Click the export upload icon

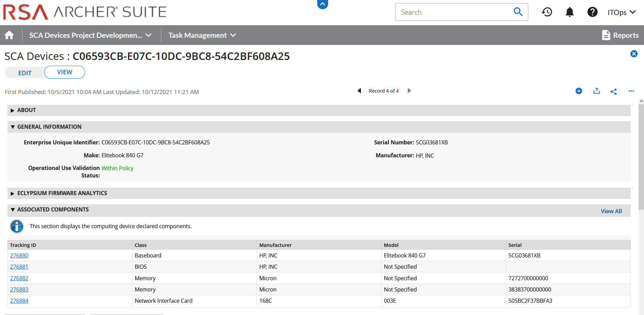tap(596, 91)
